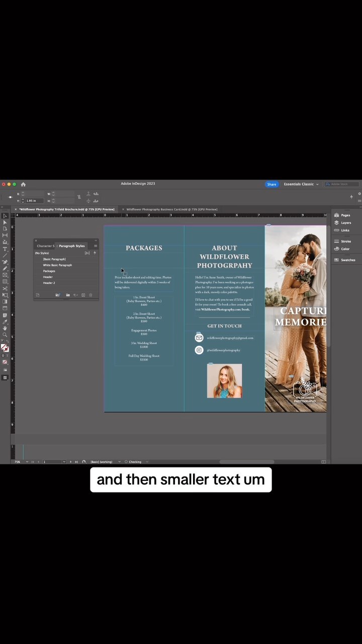Switch to Wildflower Photography Business Card tab
The width and height of the screenshot is (362, 644).
point(171,209)
